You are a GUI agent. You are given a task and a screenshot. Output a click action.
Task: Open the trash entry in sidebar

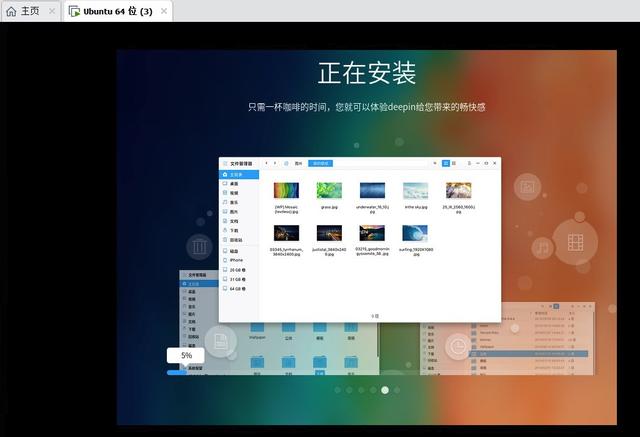point(239,240)
